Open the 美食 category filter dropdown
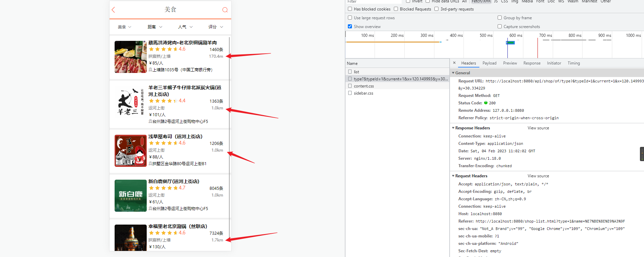The image size is (644, 257). [124, 27]
